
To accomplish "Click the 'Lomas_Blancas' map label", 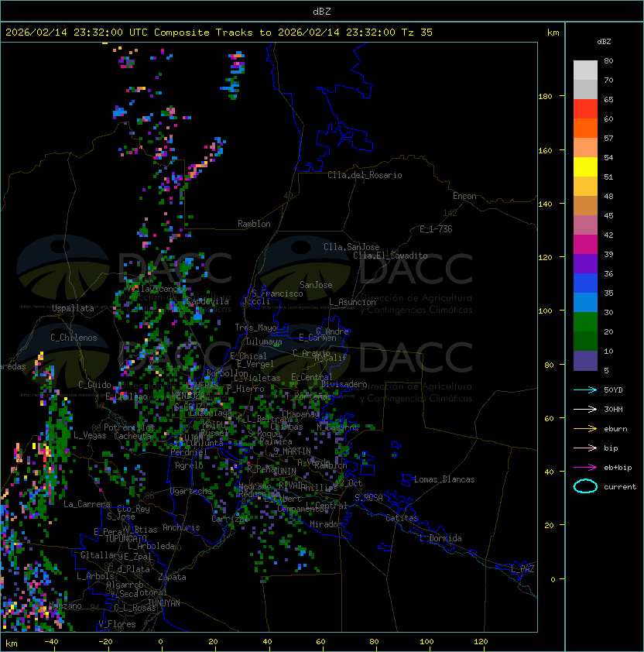I will pyautogui.click(x=444, y=479).
